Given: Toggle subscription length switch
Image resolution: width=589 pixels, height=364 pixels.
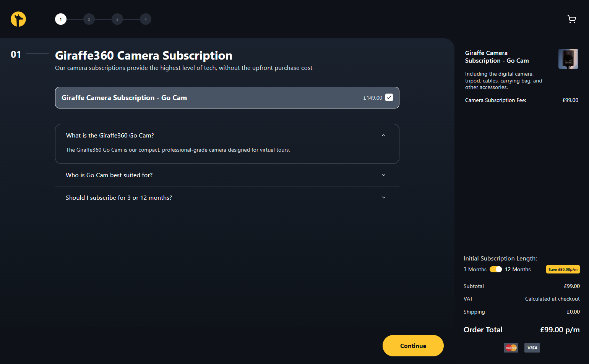Looking at the screenshot, I should click(495, 269).
